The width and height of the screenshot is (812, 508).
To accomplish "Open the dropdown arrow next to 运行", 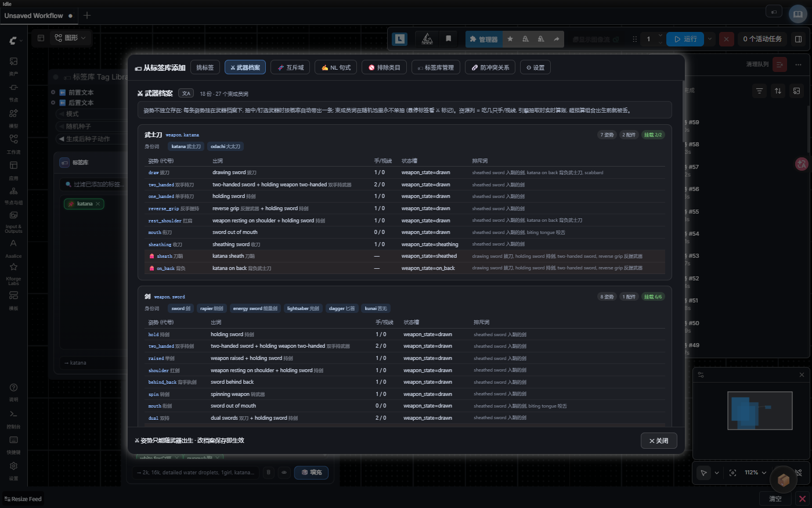I will pyautogui.click(x=710, y=39).
